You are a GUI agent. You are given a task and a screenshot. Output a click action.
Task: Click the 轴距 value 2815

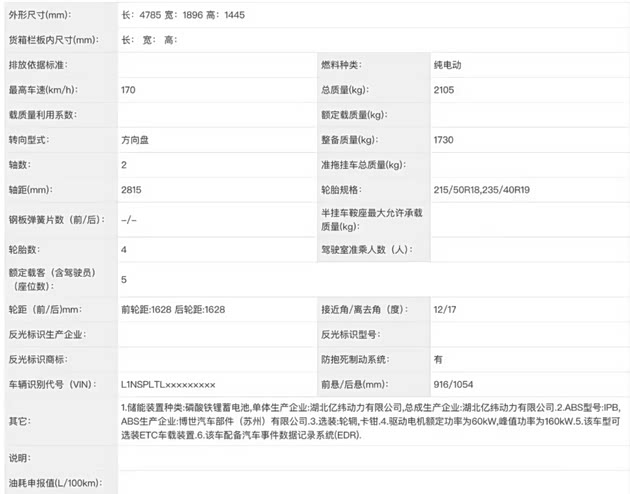point(131,188)
